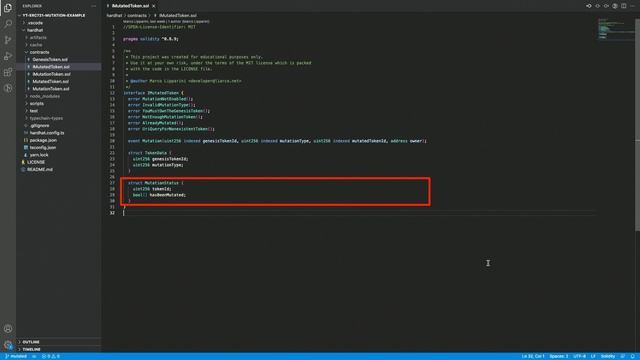Open the Accounts menu icon

tap(8, 329)
